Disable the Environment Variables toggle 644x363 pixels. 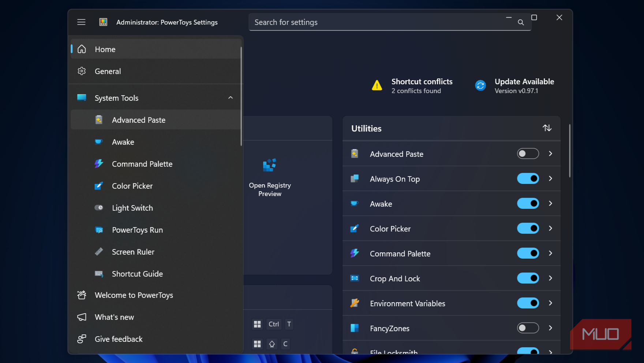click(528, 303)
